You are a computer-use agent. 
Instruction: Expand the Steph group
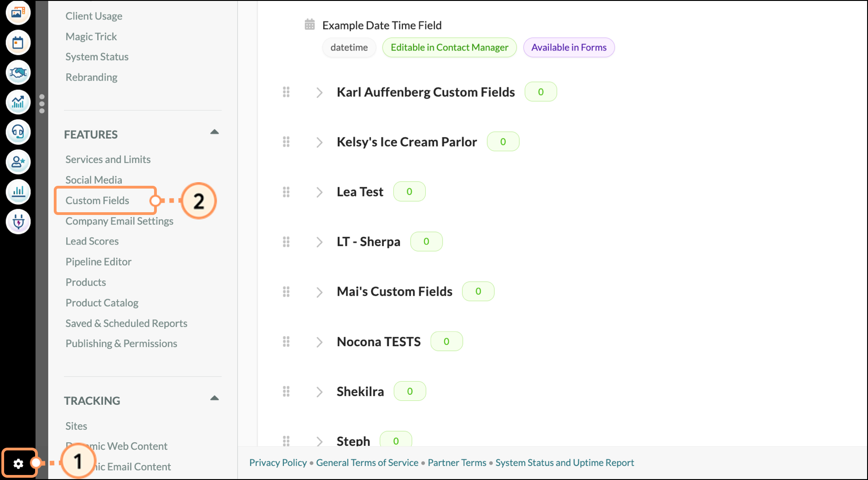point(320,441)
